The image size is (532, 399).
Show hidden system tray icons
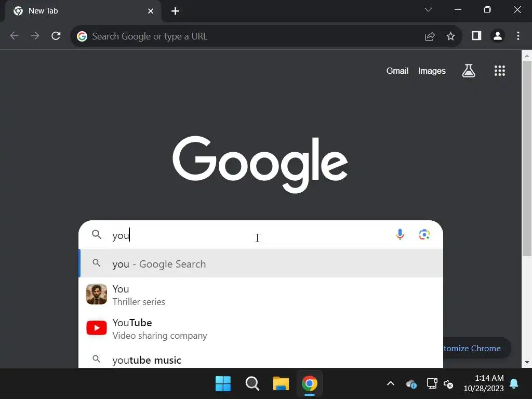391,384
